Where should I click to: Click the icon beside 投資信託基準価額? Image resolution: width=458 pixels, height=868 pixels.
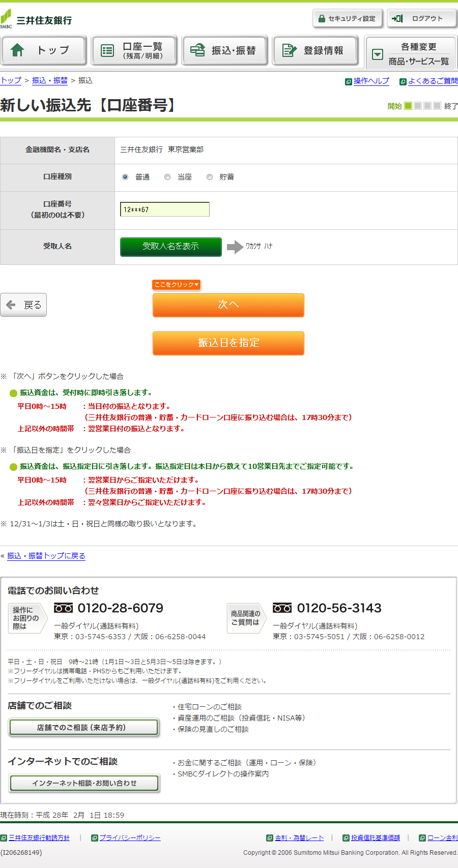pos(346,838)
